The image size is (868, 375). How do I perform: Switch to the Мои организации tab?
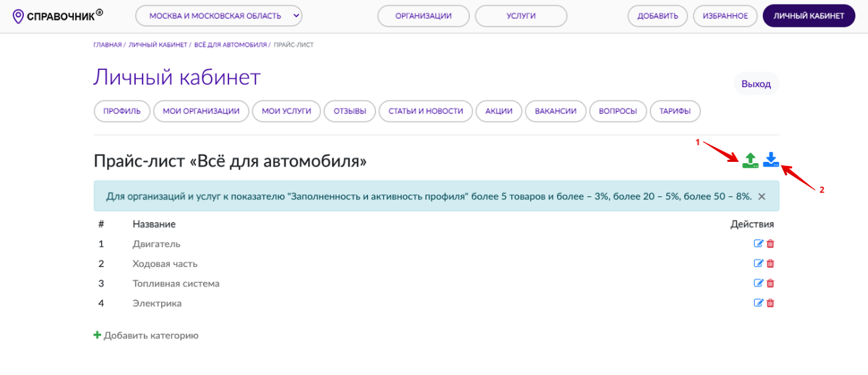pyautogui.click(x=201, y=111)
